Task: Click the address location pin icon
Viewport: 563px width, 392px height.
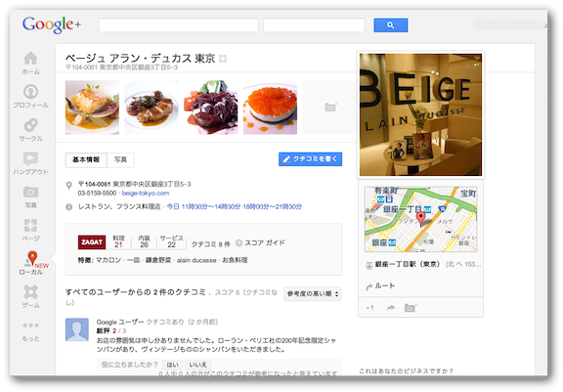Action: pyautogui.click(x=69, y=186)
